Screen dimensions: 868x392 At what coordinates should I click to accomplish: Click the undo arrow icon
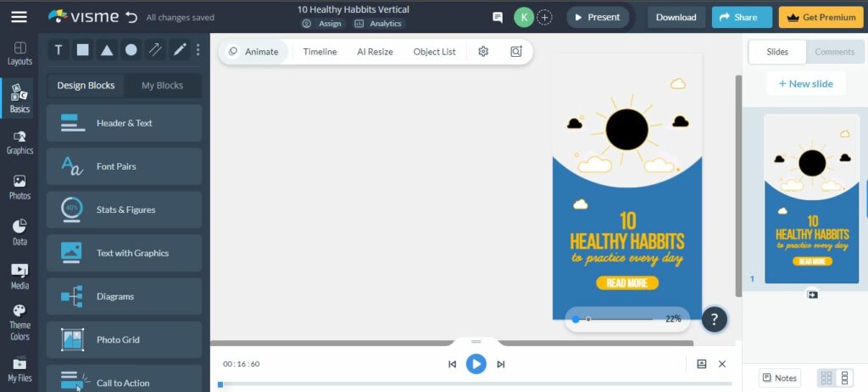pos(131,17)
